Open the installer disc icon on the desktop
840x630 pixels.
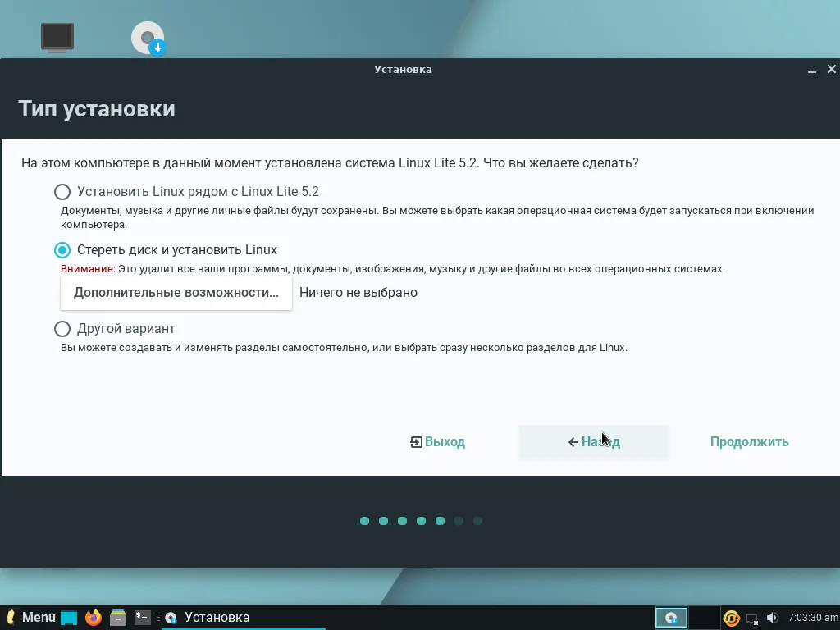(x=148, y=37)
